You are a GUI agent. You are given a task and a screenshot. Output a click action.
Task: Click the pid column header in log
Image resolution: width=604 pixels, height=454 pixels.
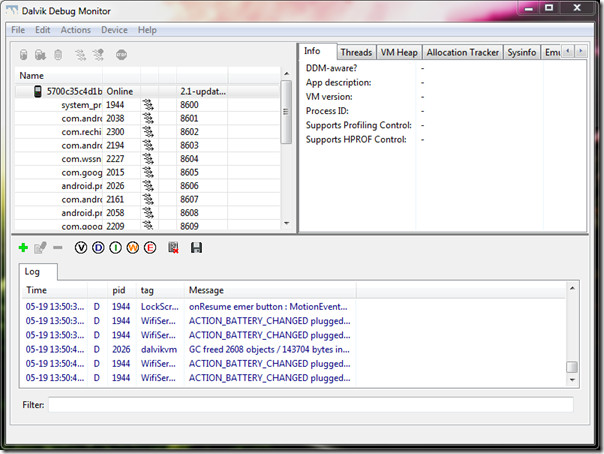(x=122, y=290)
